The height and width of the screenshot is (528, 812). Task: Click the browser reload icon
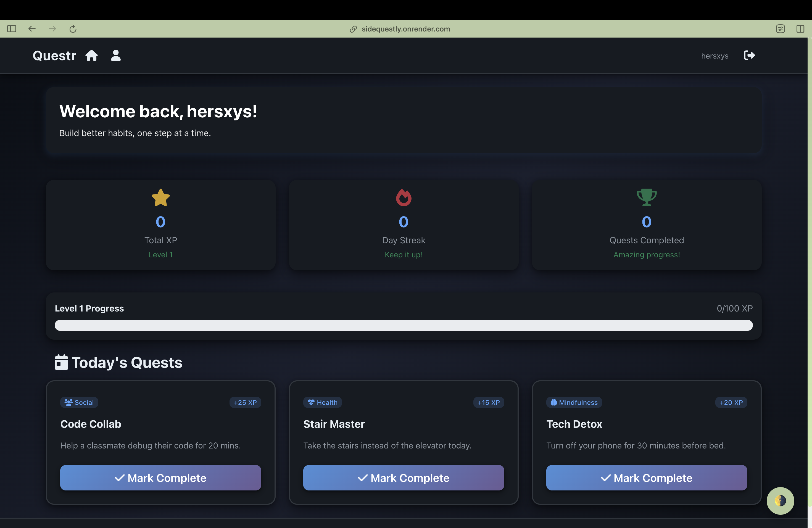pyautogui.click(x=73, y=29)
